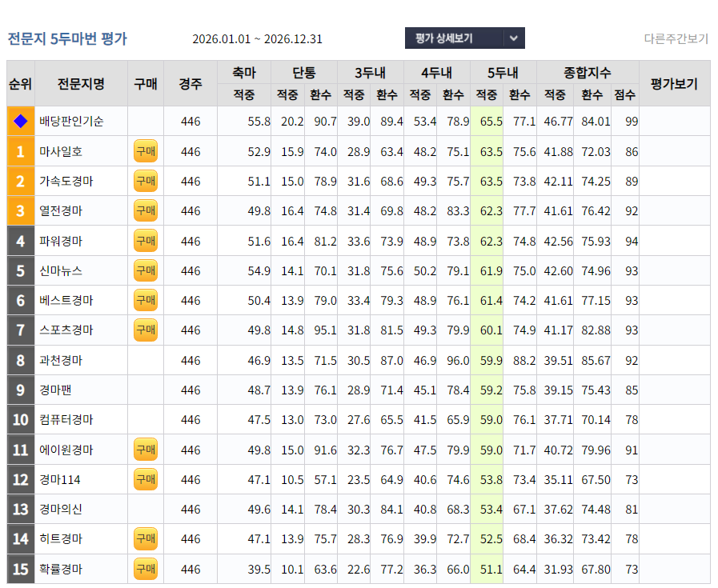Select the 신마뉴스 name
This screenshot has width=718, height=588.
(x=61, y=271)
